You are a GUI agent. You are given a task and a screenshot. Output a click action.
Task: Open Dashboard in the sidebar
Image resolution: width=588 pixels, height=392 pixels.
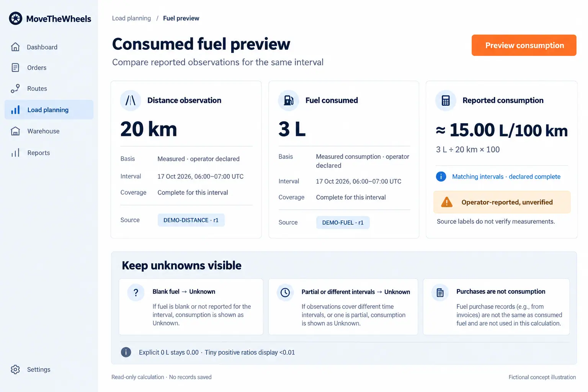pyautogui.click(x=49, y=47)
